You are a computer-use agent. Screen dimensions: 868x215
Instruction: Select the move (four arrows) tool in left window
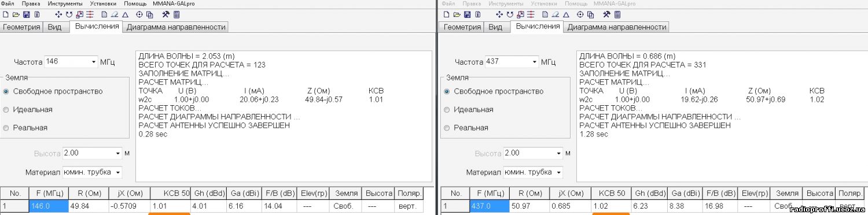pos(58,14)
